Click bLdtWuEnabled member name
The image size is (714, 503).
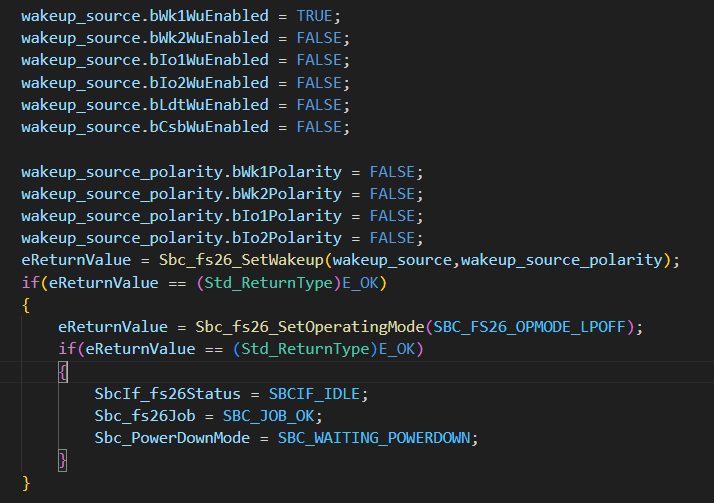click(x=209, y=105)
